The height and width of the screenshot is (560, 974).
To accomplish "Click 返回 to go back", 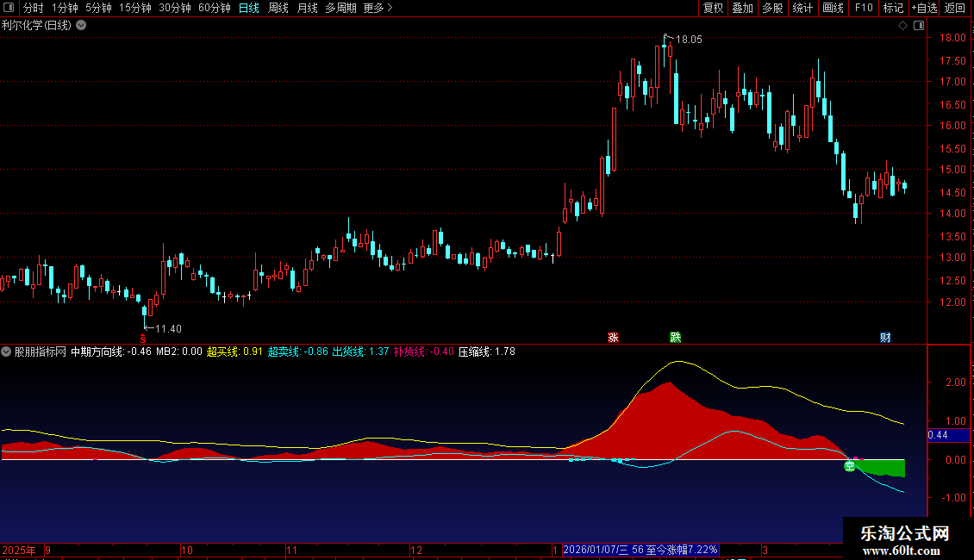I will 955,8.
